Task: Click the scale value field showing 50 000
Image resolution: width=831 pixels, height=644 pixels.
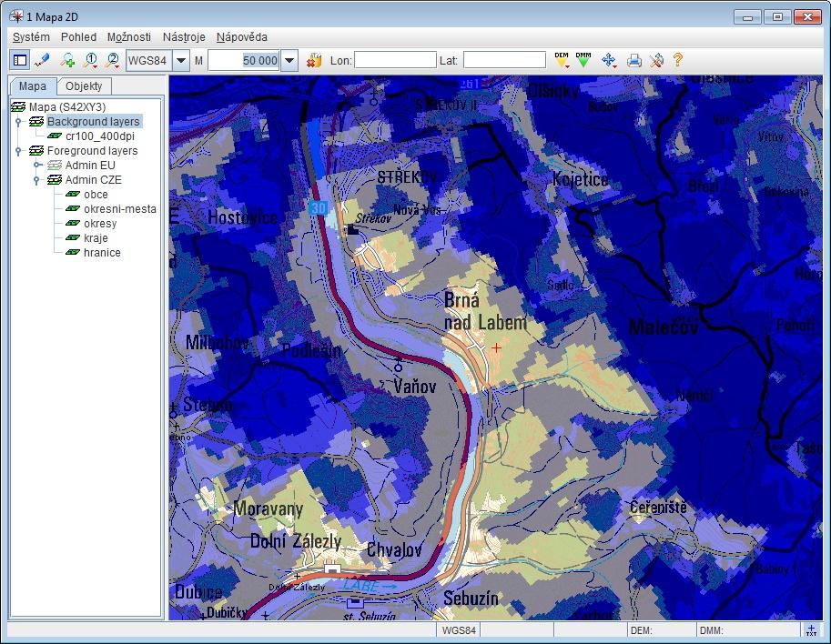Action: [244, 60]
